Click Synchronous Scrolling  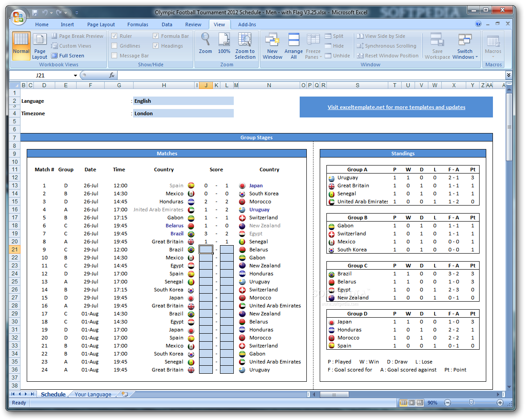(387, 46)
